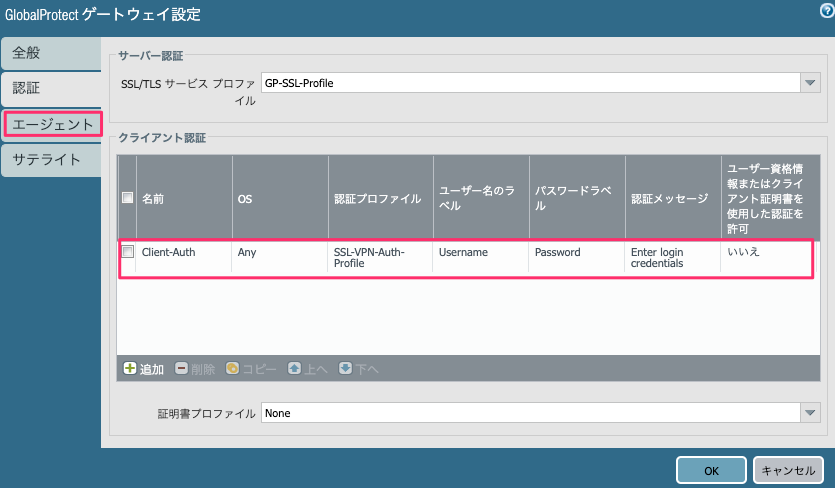
Task: Click the Any OS cell
Action: point(280,257)
